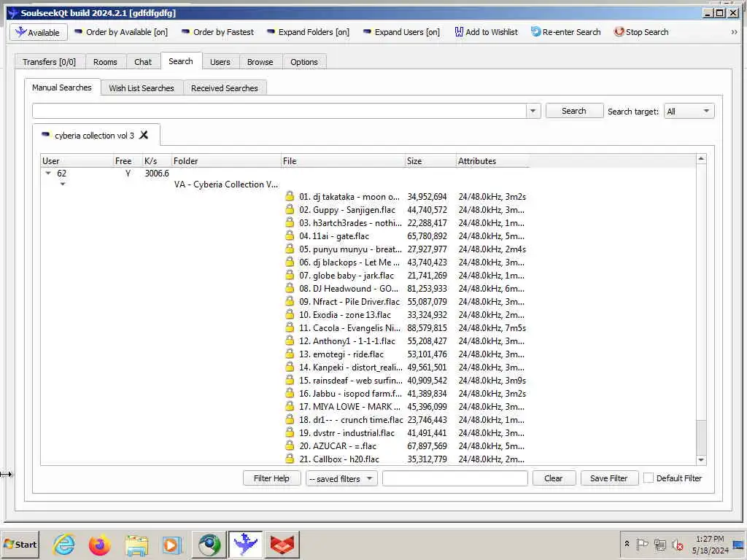Screen dimensions: 747x560
Task: Open the saved filters dropdown
Action: tap(341, 478)
